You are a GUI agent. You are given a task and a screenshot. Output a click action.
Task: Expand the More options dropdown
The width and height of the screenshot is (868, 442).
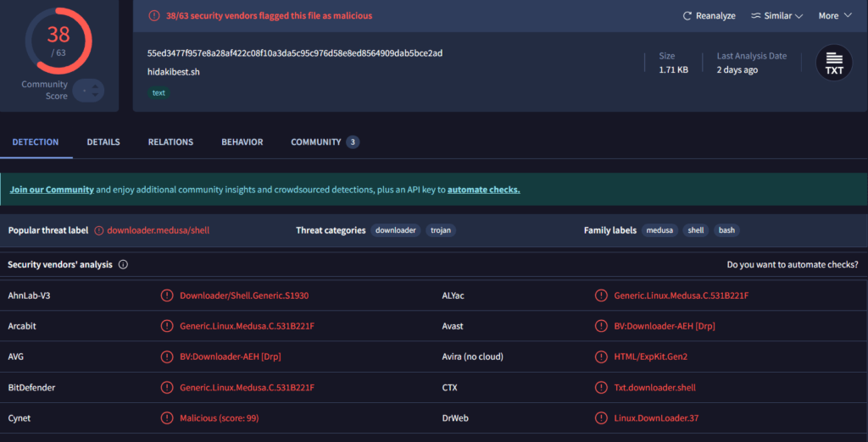(834, 16)
